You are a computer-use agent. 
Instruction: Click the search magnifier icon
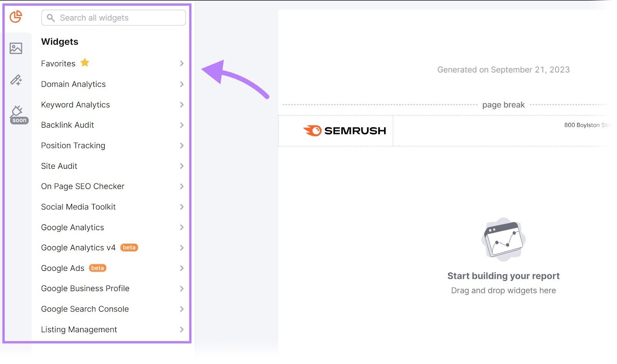pyautogui.click(x=51, y=17)
